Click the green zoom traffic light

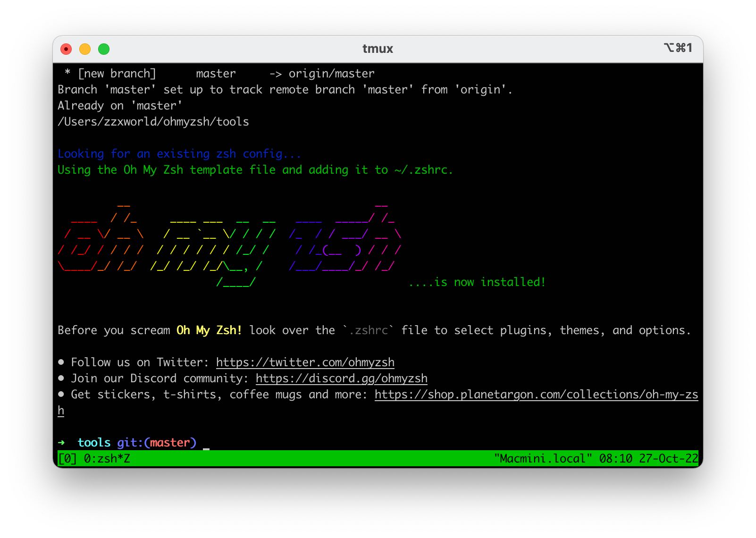[x=104, y=49]
